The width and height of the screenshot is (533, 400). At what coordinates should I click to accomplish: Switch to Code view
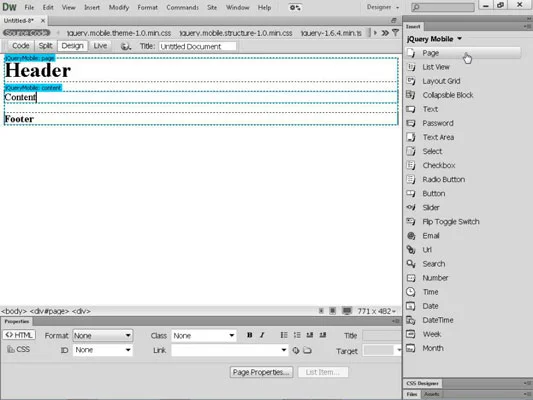[x=20, y=46]
